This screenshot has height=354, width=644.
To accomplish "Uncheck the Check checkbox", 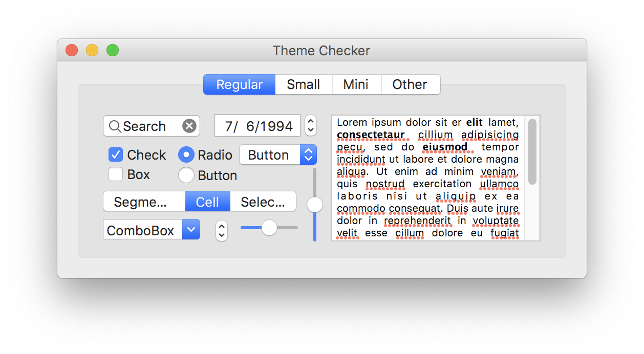I will tap(116, 154).
